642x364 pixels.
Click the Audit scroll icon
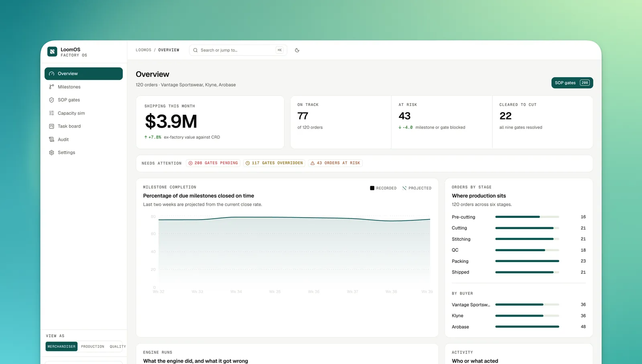[x=51, y=140]
